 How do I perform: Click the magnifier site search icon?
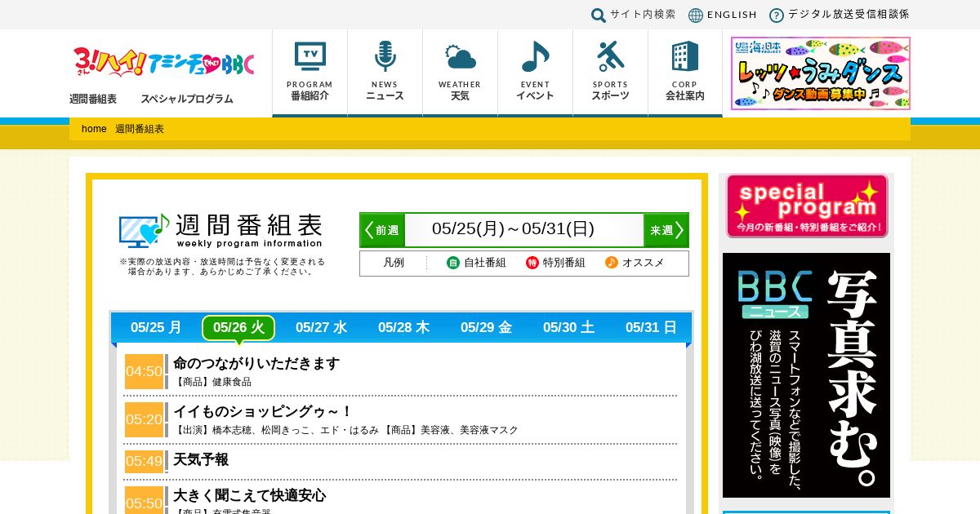599,16
